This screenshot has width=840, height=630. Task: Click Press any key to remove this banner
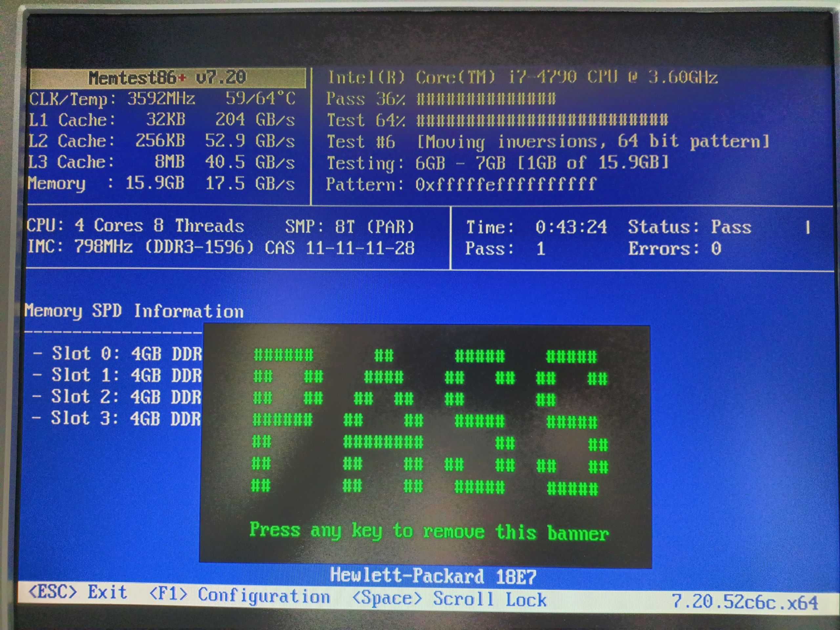(x=429, y=531)
